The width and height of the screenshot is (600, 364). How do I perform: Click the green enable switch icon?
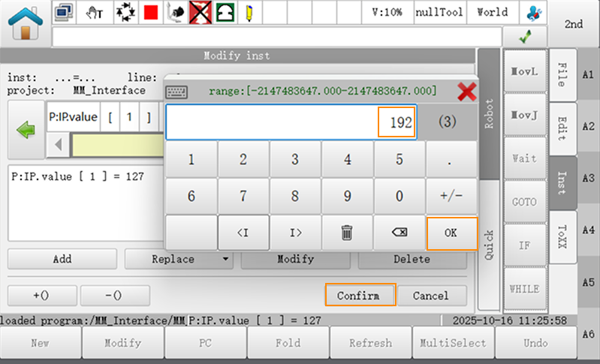pos(225,13)
